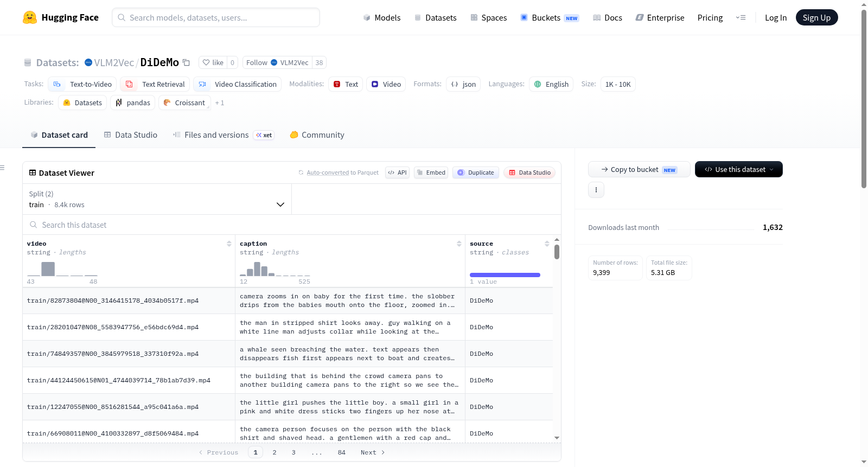Sort the caption column
868x467 pixels.
click(x=459, y=244)
